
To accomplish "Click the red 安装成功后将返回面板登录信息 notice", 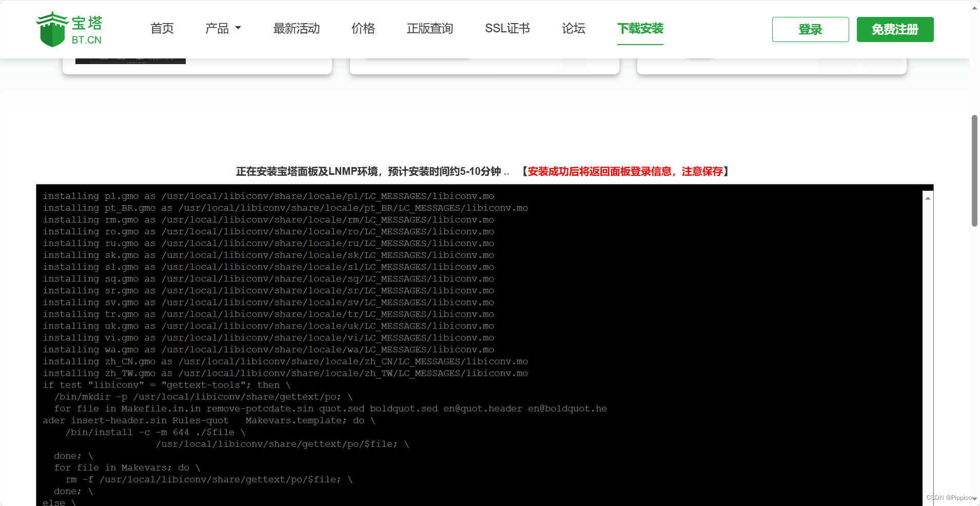I will 625,171.
